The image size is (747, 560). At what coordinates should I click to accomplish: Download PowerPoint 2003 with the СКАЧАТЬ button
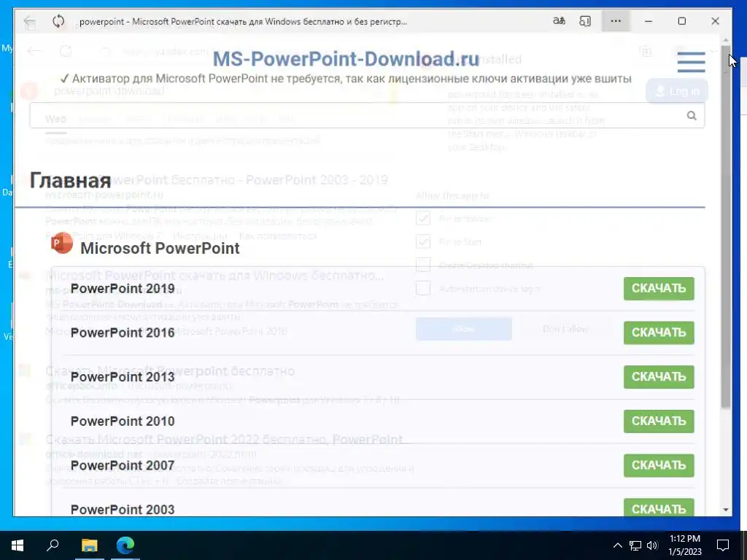(x=659, y=507)
